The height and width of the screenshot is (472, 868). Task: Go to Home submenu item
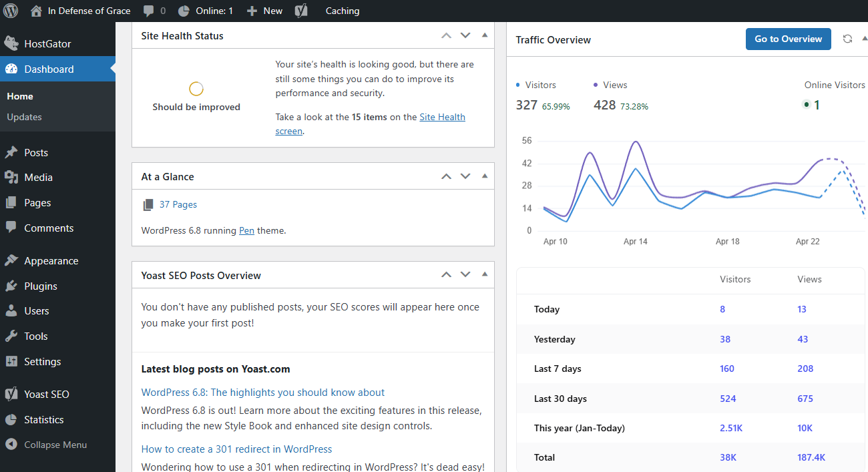[20, 96]
